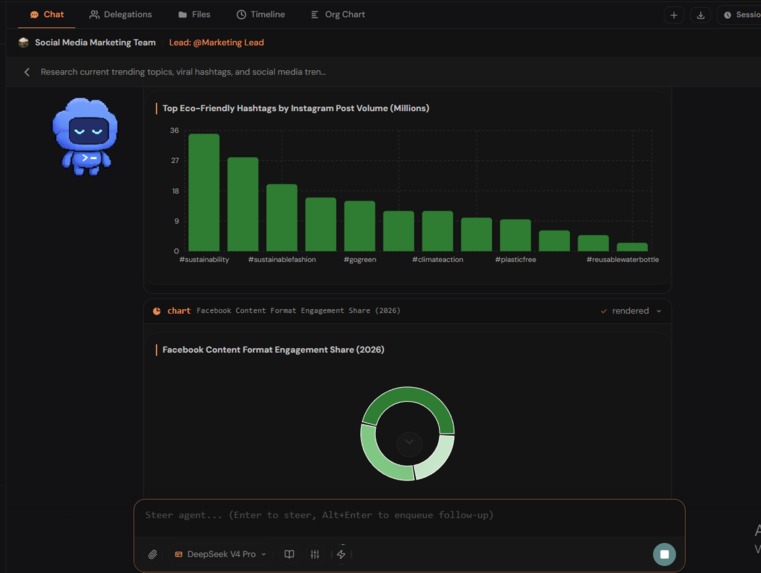
Task: Click the plus new session button
Action: (674, 15)
